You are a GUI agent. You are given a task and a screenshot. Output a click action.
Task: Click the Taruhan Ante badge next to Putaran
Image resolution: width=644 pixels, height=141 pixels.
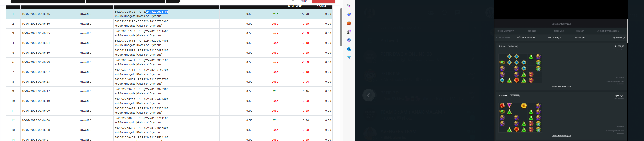pos(512,46)
